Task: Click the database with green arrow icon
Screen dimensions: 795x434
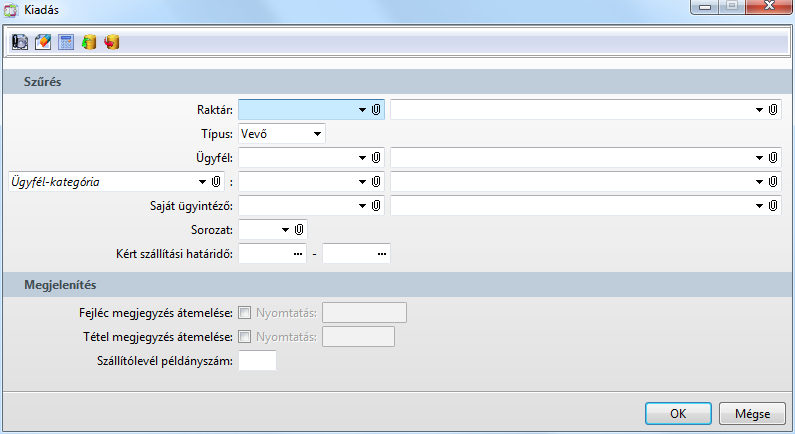Action: point(89,42)
